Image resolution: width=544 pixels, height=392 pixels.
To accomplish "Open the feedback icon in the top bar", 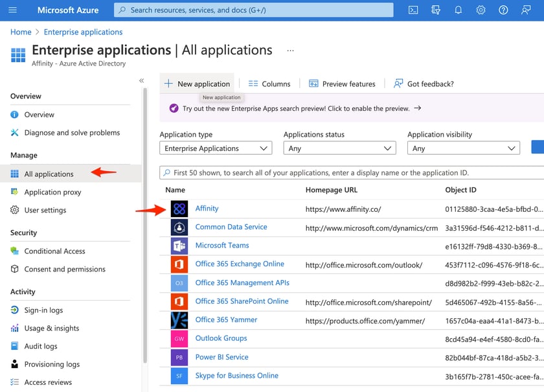I will (526, 10).
